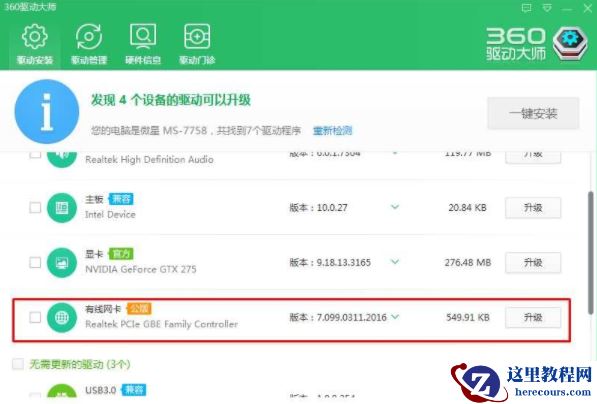This screenshot has width=597, height=404.
Task: Click 升级 for NVIDIA GeForce GTX 275
Action: coord(533,263)
